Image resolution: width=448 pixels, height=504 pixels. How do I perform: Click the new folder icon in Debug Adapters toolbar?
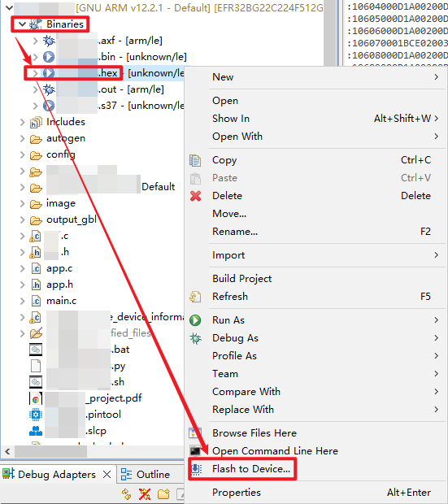coord(163,493)
